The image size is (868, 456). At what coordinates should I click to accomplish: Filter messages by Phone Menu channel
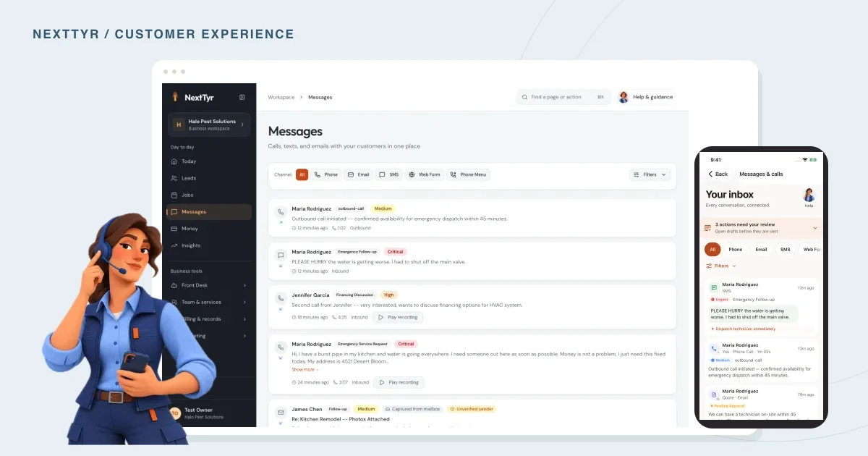[468, 174]
